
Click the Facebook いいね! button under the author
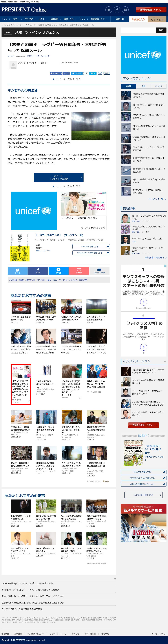56,73
